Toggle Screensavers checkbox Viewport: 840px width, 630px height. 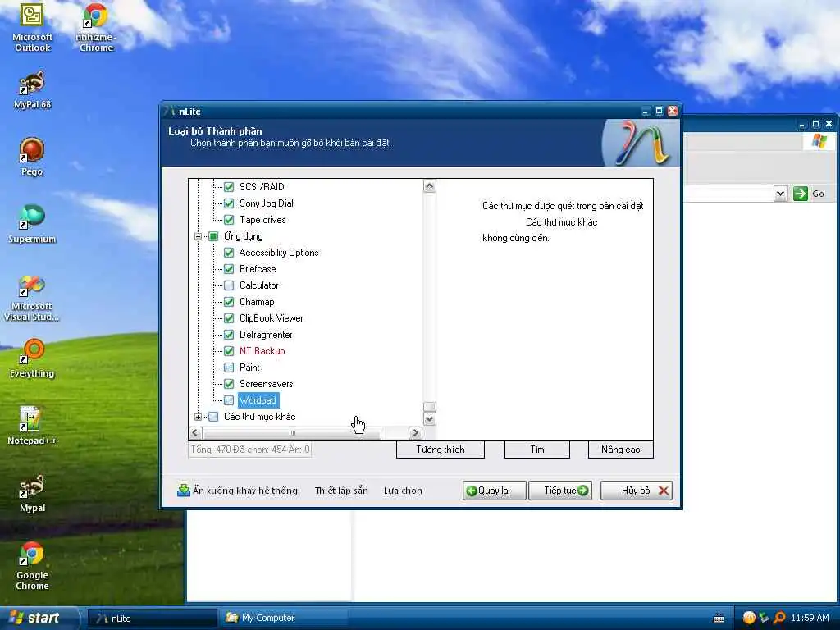[x=229, y=384]
